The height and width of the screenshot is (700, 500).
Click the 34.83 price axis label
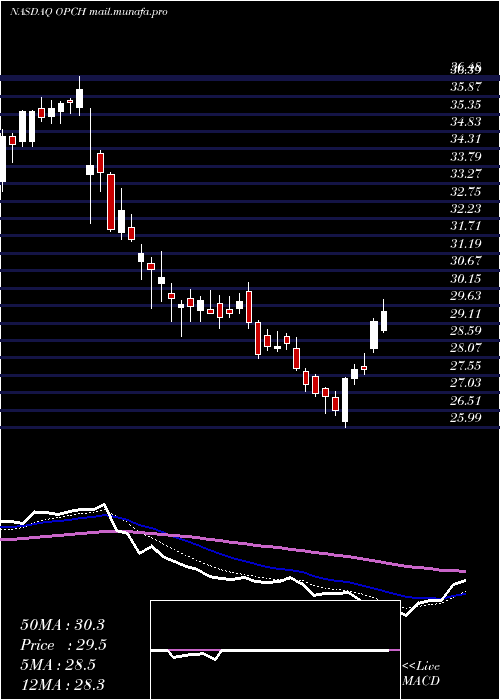pyautogui.click(x=465, y=122)
